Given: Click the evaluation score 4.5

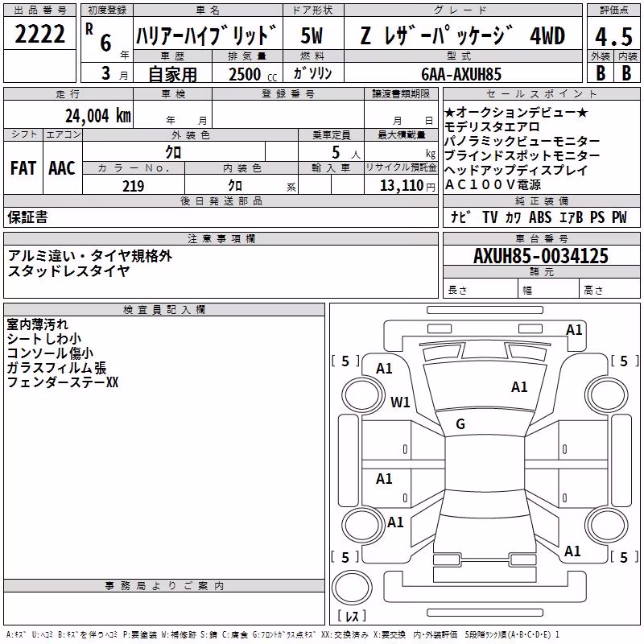Looking at the screenshot, I should point(613,36).
